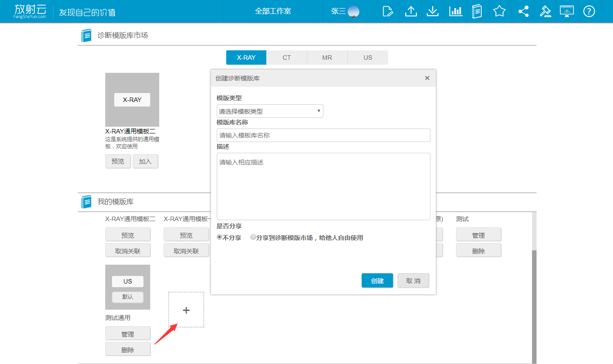
Task: Expand the 模版类型 dropdown
Action: (x=270, y=111)
